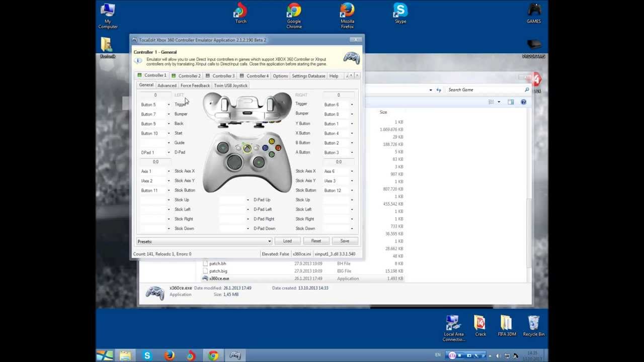
Task: Click the Windows Start button
Action: coord(105,356)
